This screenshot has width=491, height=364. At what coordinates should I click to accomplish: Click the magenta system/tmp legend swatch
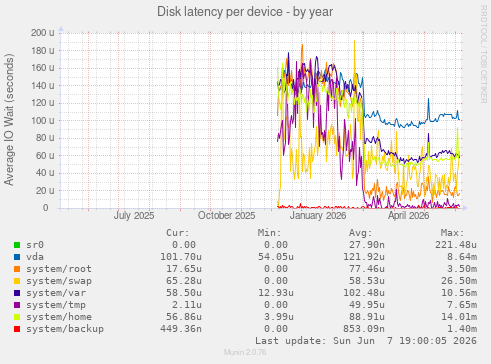[17, 305]
